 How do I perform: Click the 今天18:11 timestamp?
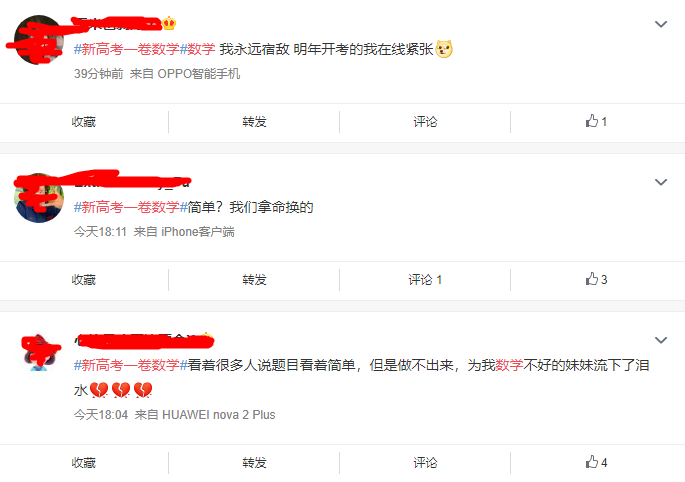(x=100, y=232)
